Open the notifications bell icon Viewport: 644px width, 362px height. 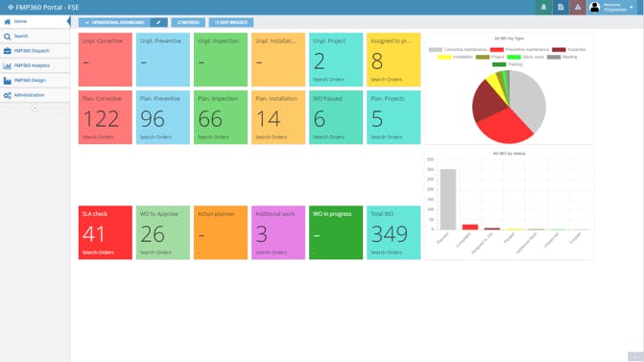point(543,7)
